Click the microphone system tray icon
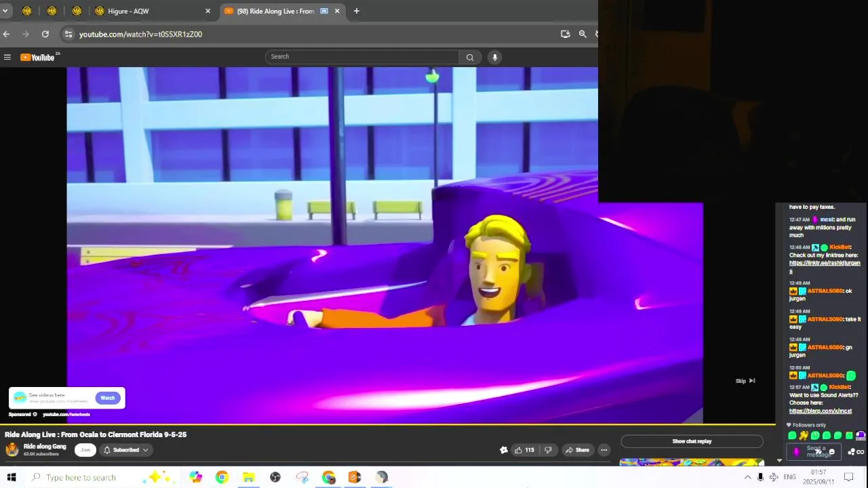This screenshot has height=488, width=868. pos(760,477)
